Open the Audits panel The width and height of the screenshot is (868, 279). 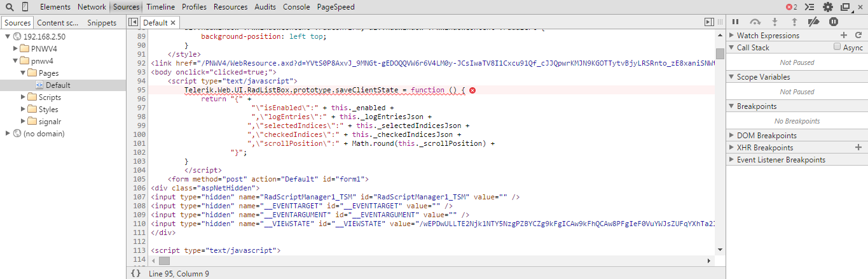pos(265,7)
